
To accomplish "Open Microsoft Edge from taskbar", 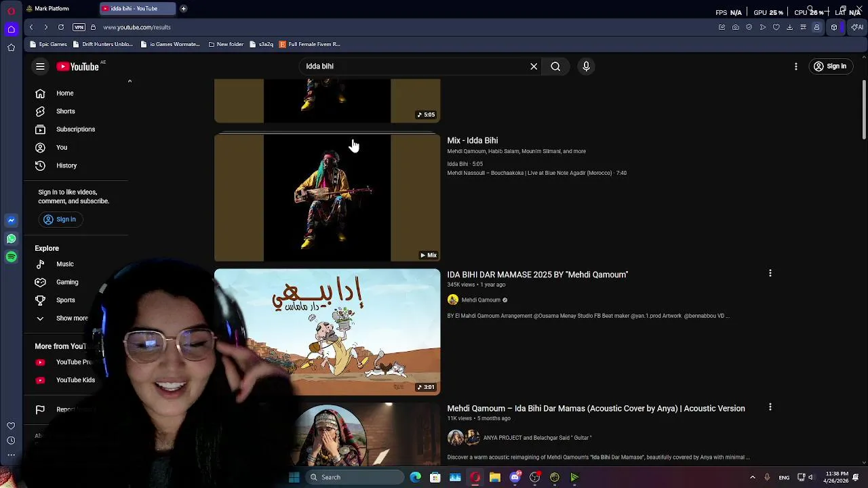I will point(415,477).
